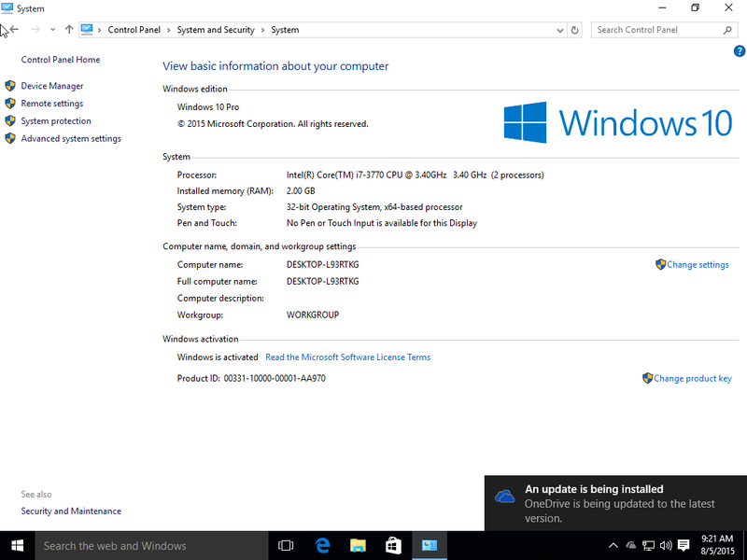Open Advanced system settings
Viewport: 747px width, 560px height.
tap(71, 138)
